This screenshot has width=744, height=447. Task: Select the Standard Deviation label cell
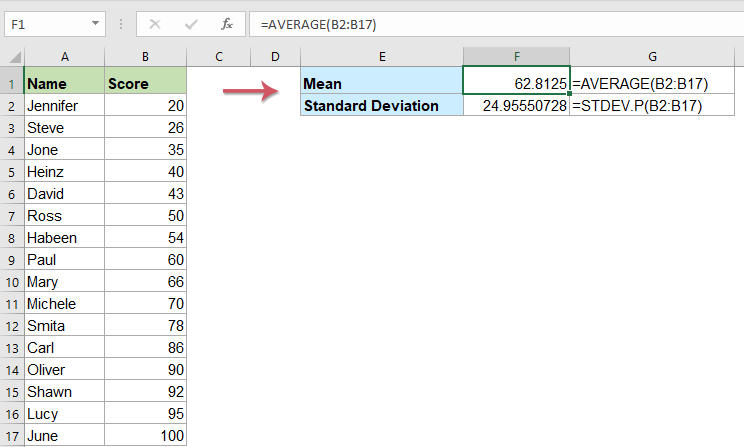(x=382, y=105)
